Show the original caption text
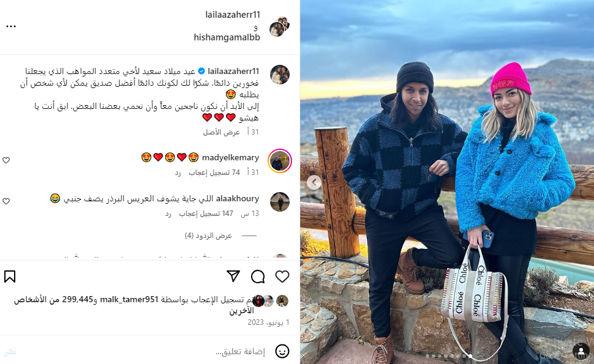This screenshot has height=364, width=594. (x=222, y=132)
